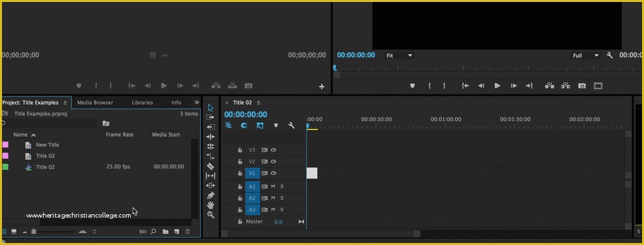Toggle track targeting for A3
The image size is (644, 245).
point(252,210)
